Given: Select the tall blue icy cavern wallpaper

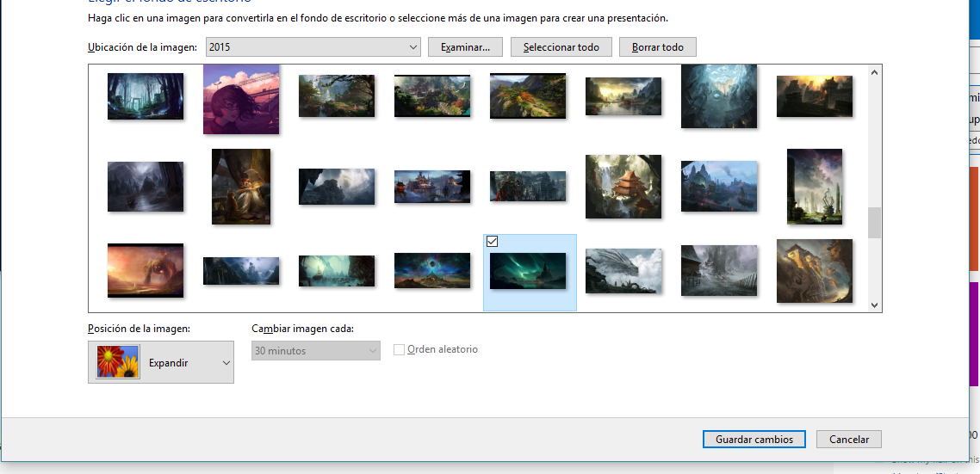Looking at the screenshot, I should [719, 96].
